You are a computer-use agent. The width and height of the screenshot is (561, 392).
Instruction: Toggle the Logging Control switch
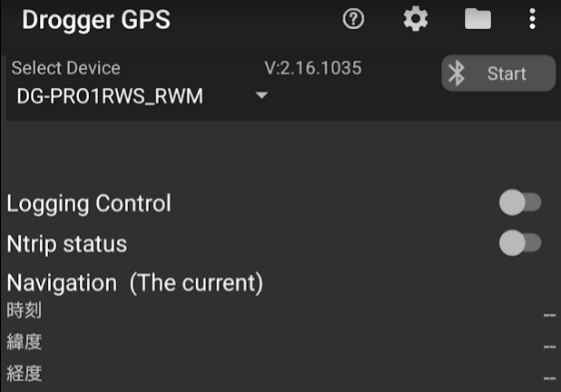coord(520,202)
